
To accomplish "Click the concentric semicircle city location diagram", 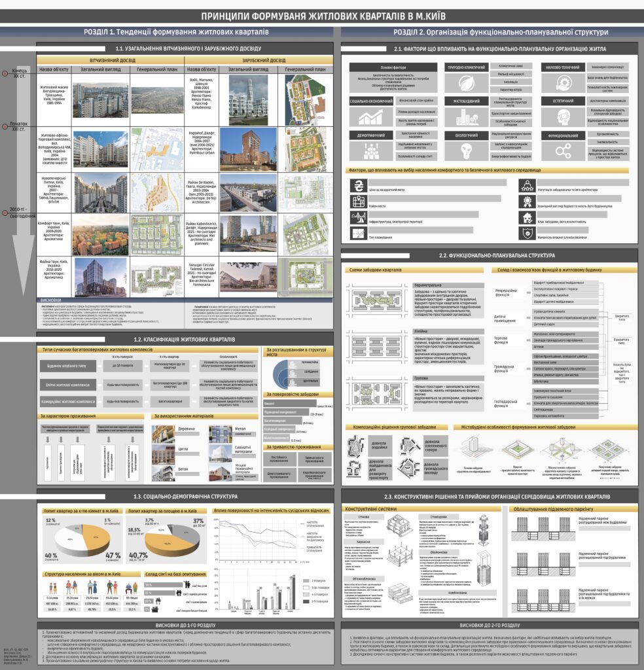I will coord(280,374).
